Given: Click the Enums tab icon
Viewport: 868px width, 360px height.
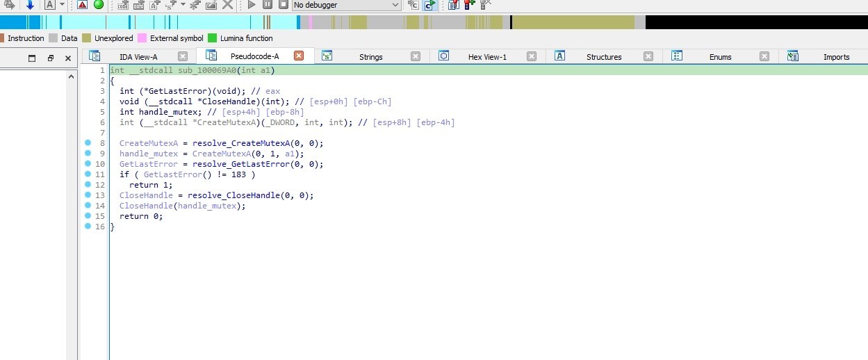Looking at the screenshot, I should point(676,56).
